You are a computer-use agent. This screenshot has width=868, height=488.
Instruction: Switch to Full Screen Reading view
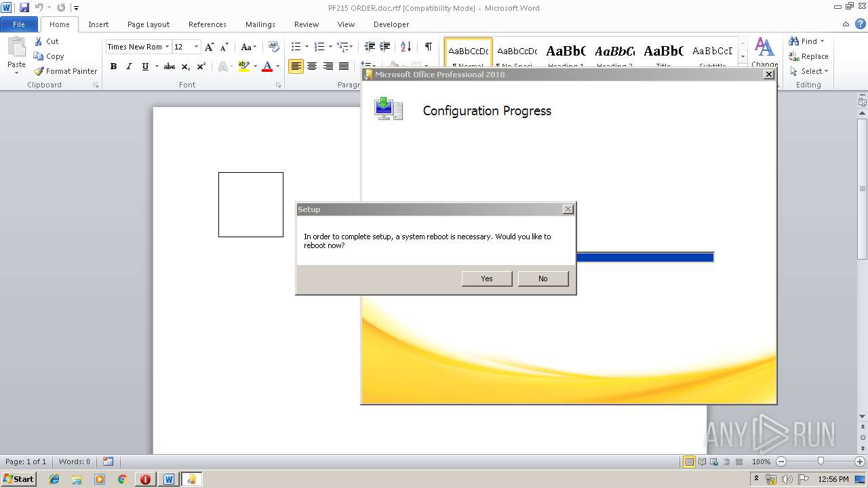click(701, 462)
